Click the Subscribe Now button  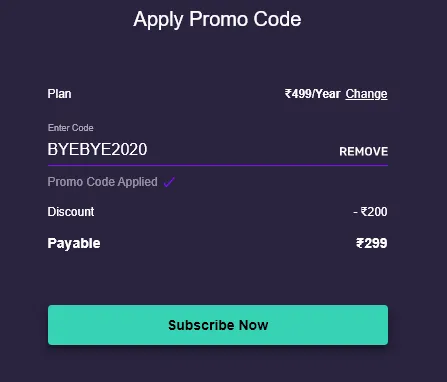coord(218,325)
